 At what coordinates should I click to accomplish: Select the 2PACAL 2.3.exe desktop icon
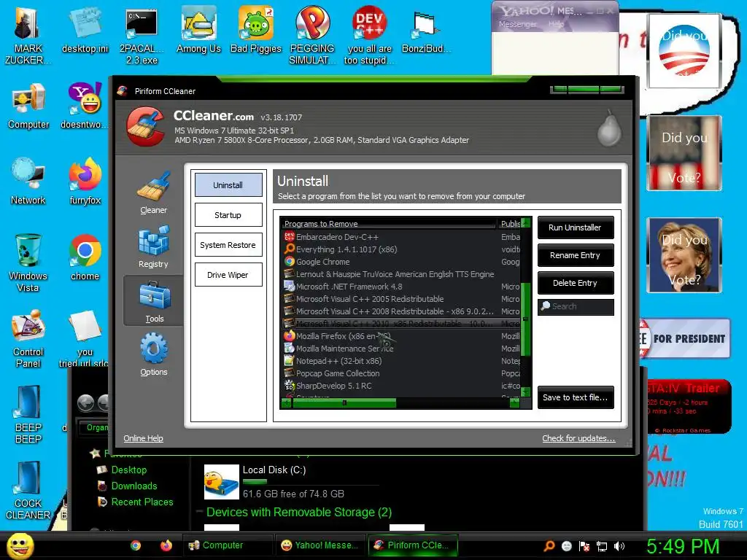click(x=142, y=35)
